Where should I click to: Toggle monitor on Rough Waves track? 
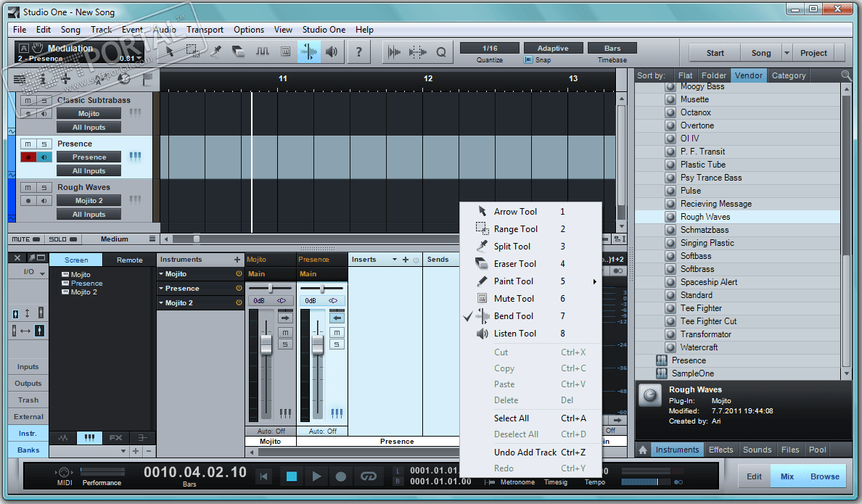pyautogui.click(x=44, y=201)
